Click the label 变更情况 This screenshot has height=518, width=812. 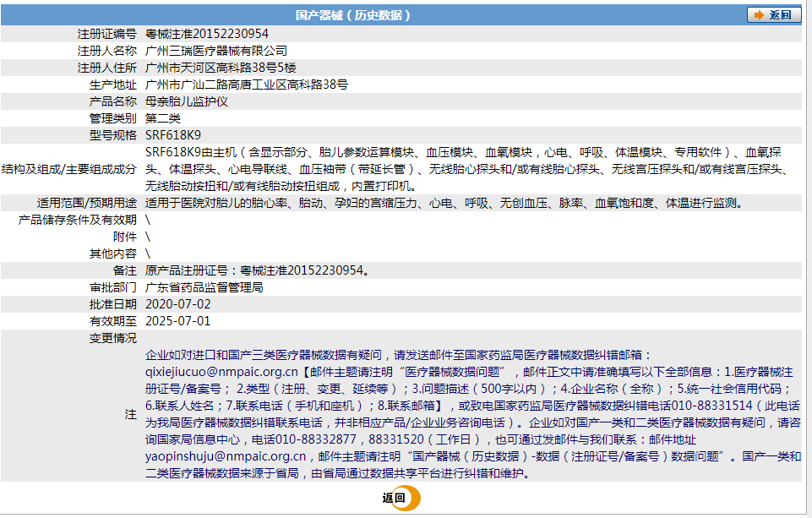pos(113,338)
